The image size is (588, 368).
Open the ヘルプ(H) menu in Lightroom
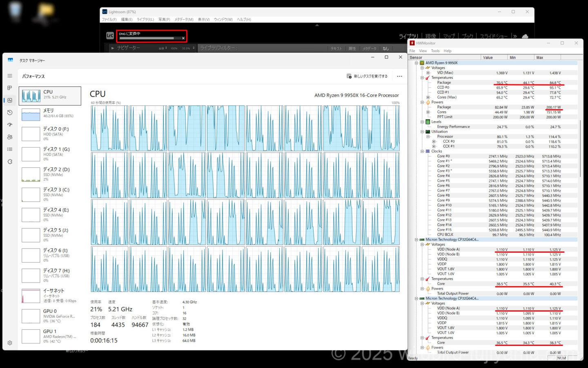(x=244, y=20)
